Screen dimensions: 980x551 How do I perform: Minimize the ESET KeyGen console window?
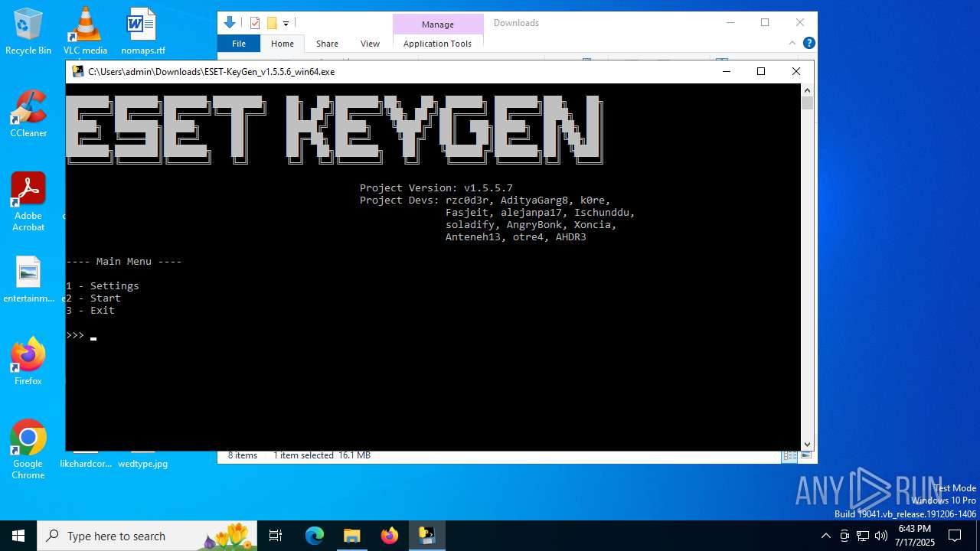(726, 71)
